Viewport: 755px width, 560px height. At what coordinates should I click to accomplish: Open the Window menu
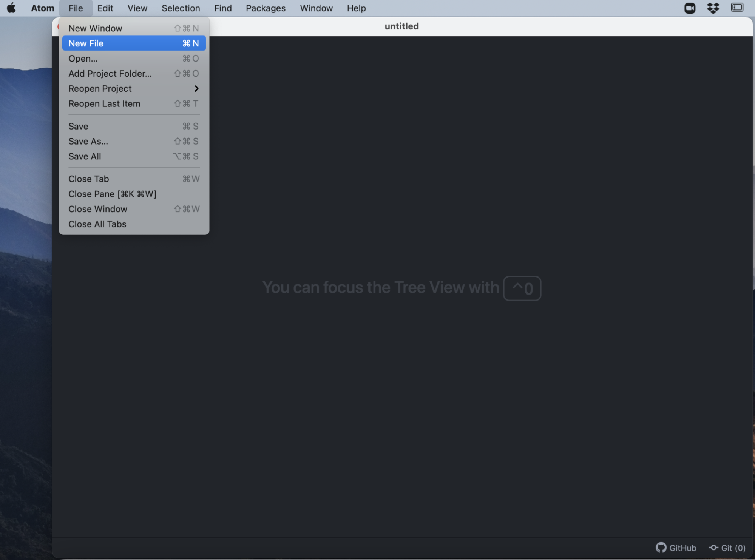pyautogui.click(x=316, y=8)
